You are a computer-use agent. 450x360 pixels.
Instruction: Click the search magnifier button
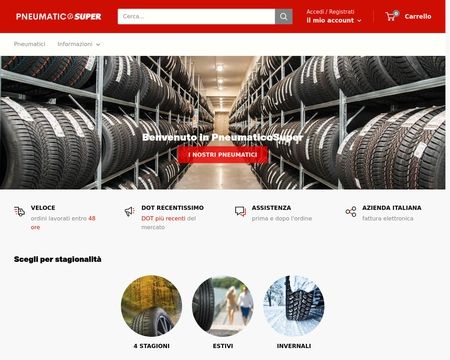click(284, 17)
